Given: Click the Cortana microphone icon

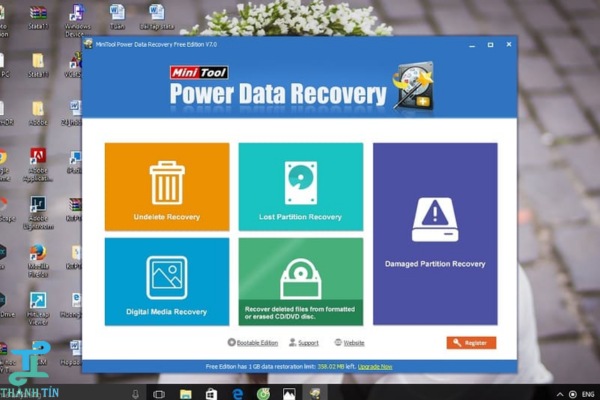Looking at the screenshot, I should (x=135, y=393).
